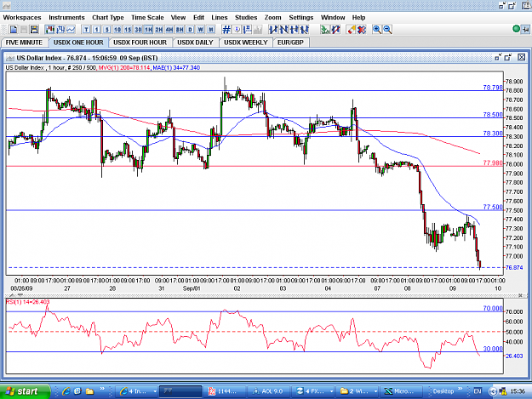
Task: Click the fourth line-drawing tool icon
Action: [305, 30]
